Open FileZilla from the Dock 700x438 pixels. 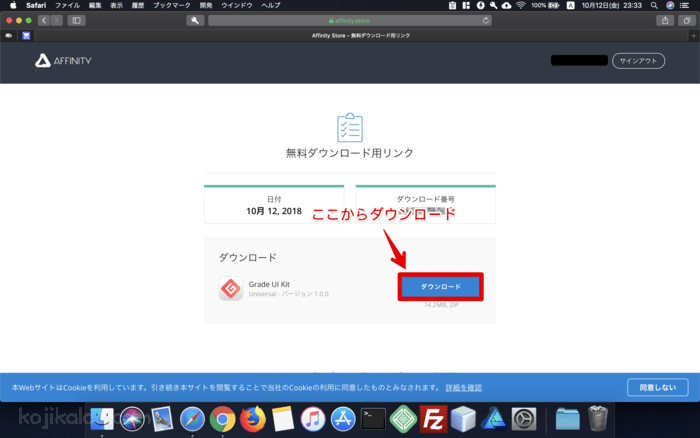pyautogui.click(x=433, y=419)
